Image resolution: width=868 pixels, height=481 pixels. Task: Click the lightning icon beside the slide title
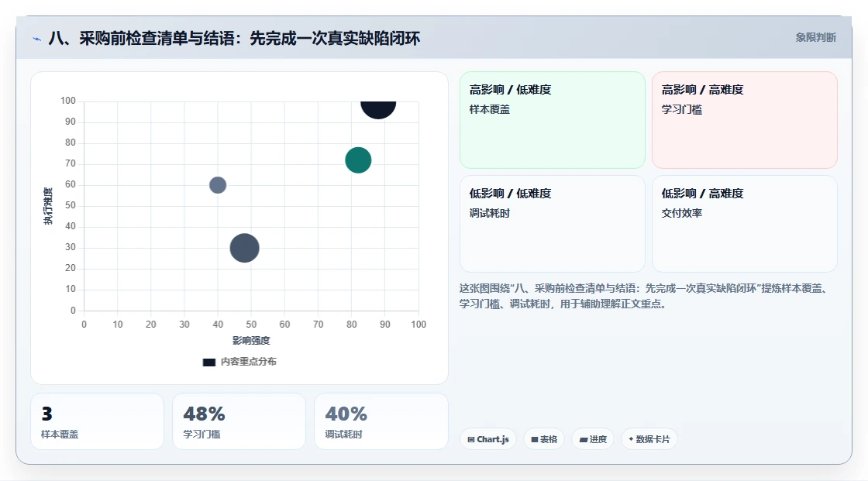point(36,39)
